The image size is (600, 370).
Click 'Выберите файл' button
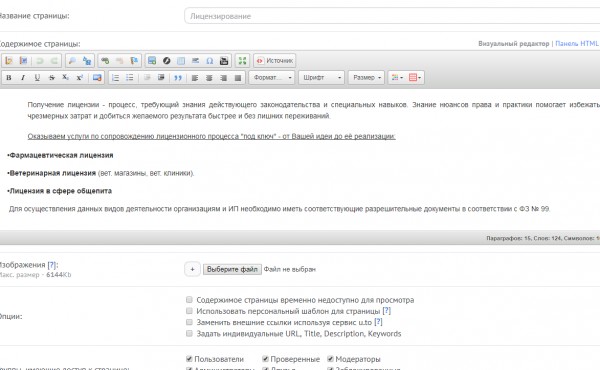pos(232,269)
